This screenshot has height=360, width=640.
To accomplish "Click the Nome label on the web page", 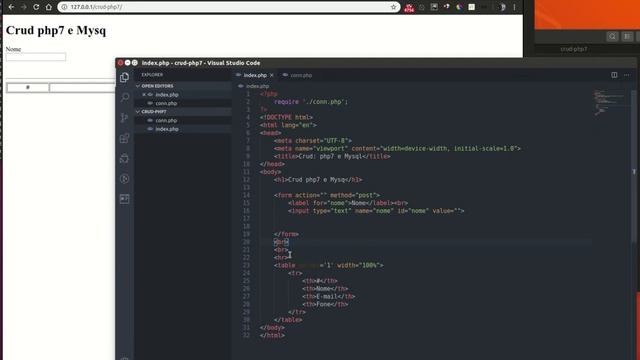I will (13, 49).
